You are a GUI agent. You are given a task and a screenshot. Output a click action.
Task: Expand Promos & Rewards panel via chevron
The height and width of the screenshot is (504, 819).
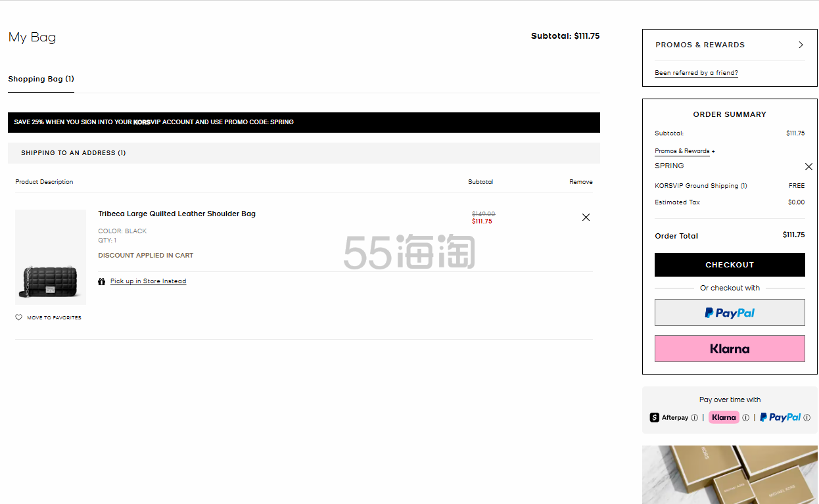tap(801, 45)
